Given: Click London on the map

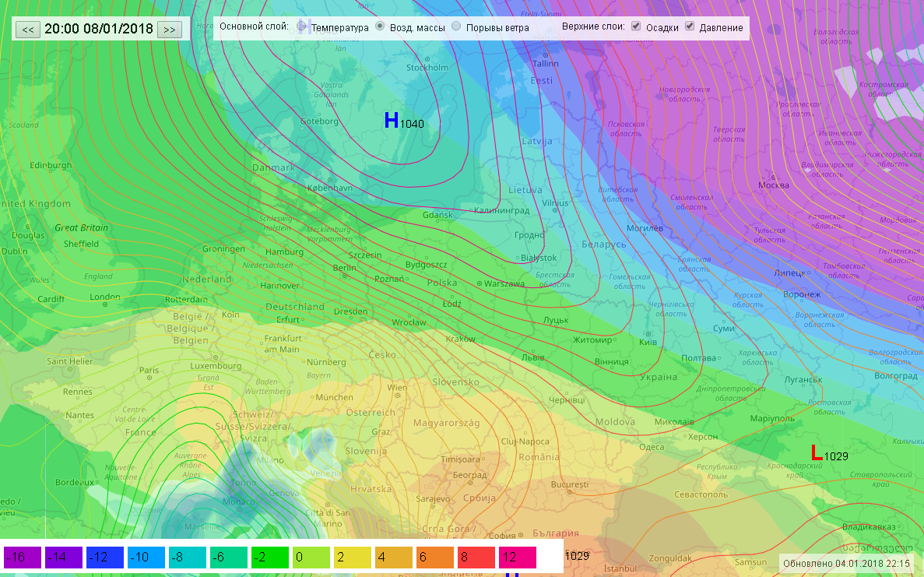Looking at the screenshot, I should [105, 297].
